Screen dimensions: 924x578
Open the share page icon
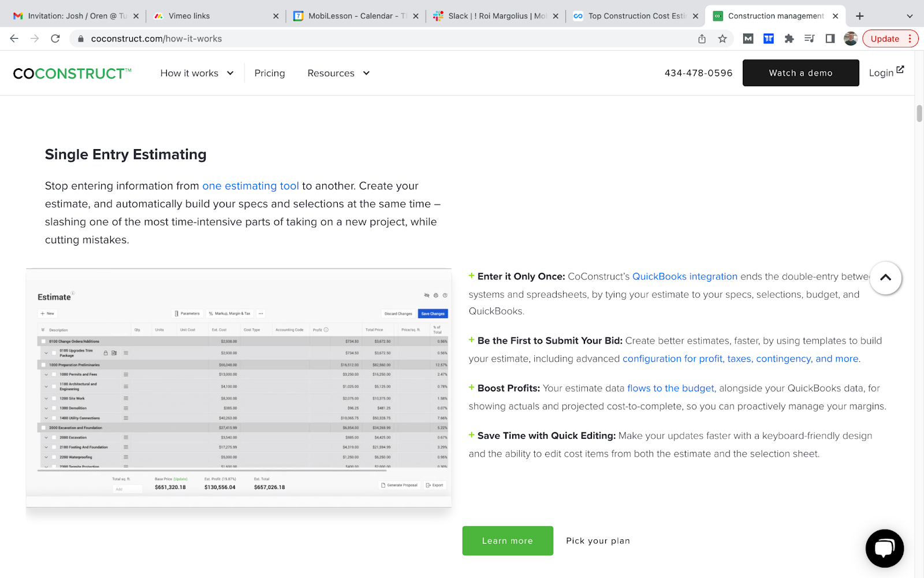click(702, 39)
